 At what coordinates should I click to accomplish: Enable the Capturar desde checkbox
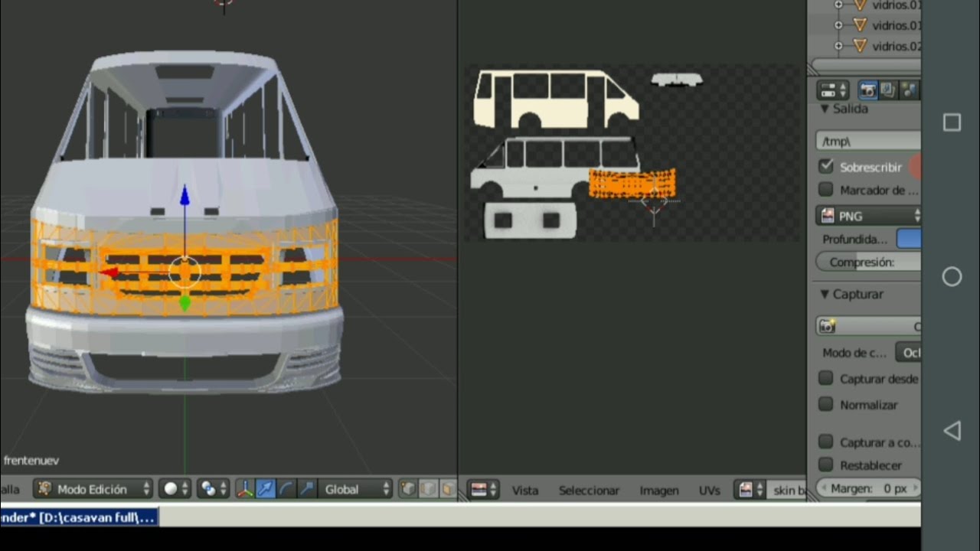pos(826,378)
